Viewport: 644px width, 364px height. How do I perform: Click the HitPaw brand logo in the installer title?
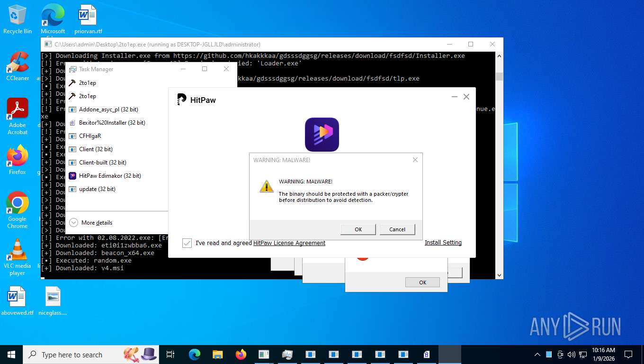[x=197, y=100]
